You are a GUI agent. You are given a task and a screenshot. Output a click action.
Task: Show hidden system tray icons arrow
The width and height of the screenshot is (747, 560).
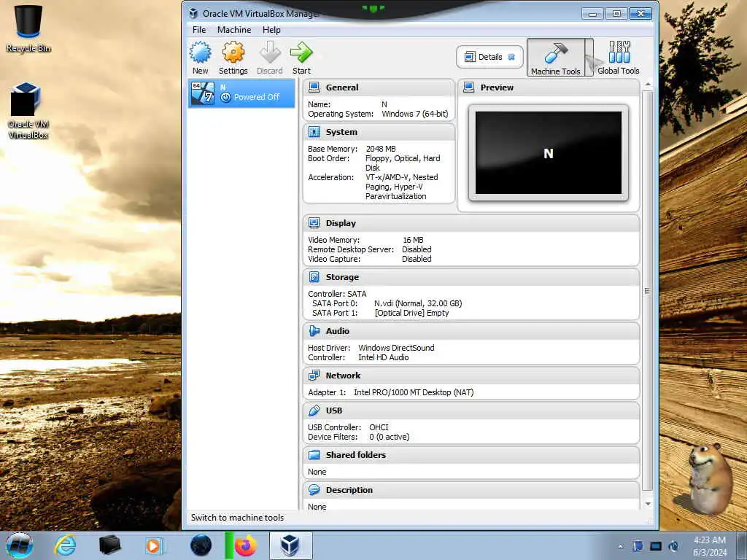[620, 547]
